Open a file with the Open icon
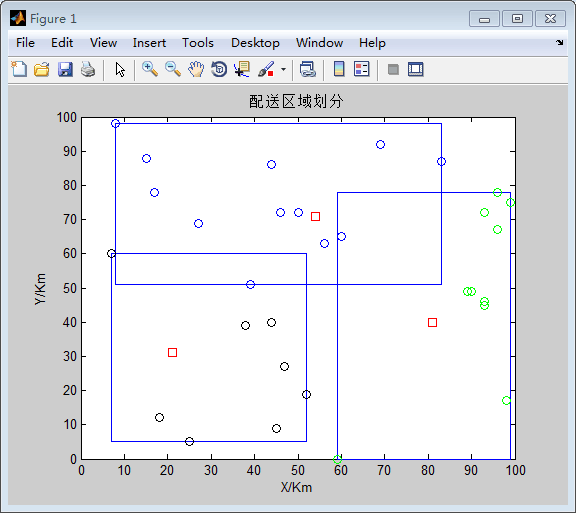 [x=42, y=69]
